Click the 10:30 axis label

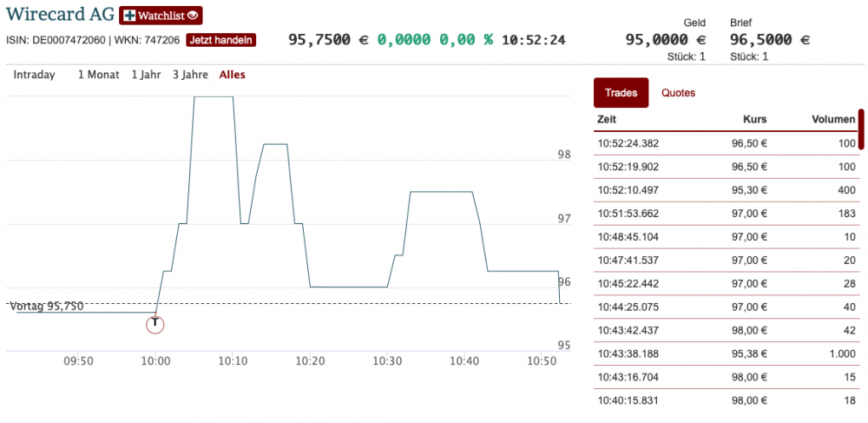click(386, 361)
